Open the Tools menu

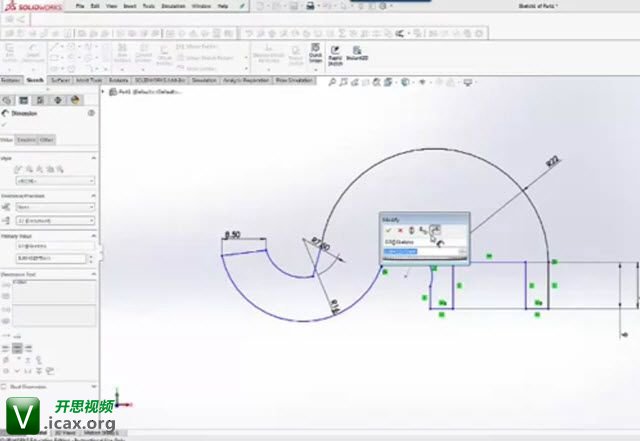[x=149, y=6]
